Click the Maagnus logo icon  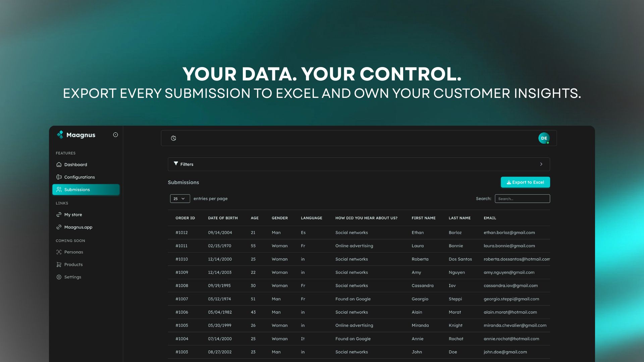60,135
